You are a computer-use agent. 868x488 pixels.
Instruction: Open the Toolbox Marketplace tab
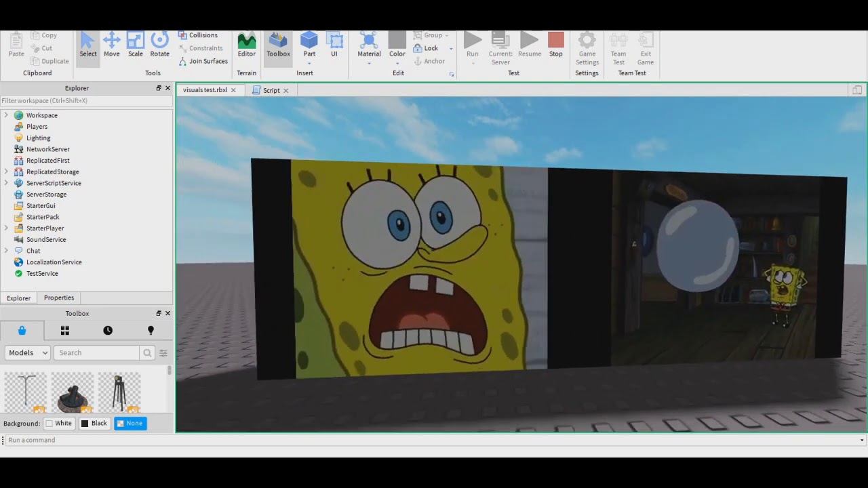22,331
